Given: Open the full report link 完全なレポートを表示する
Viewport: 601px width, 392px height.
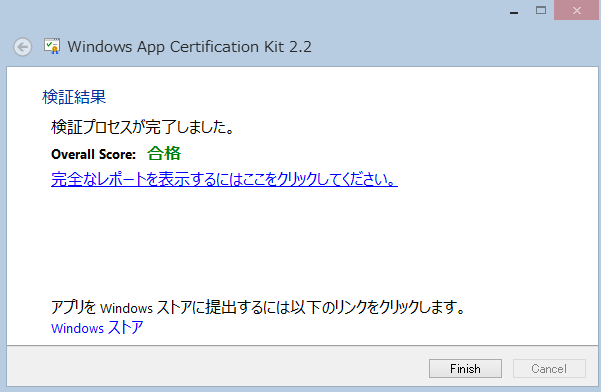Looking at the screenshot, I should pyautogui.click(x=224, y=179).
